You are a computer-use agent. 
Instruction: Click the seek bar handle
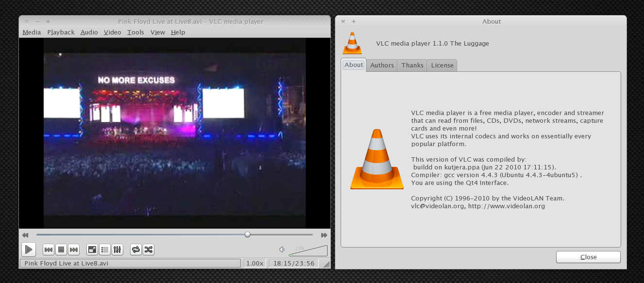248,234
